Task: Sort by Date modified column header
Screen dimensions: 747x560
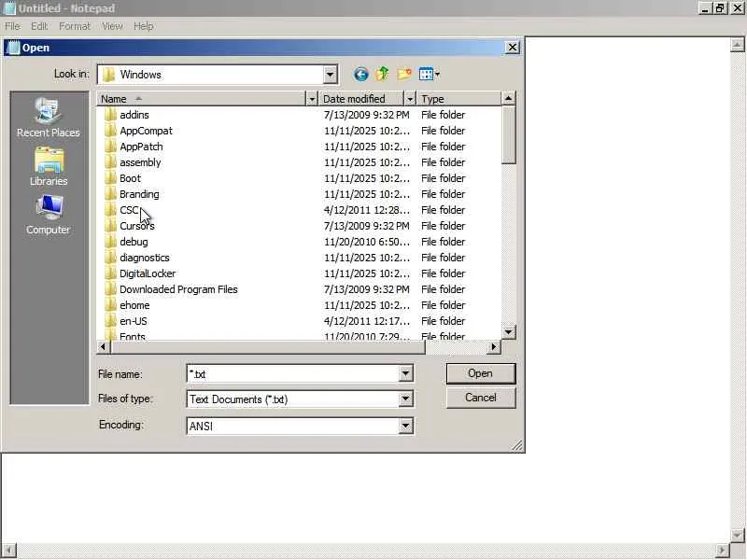Action: 361,99
